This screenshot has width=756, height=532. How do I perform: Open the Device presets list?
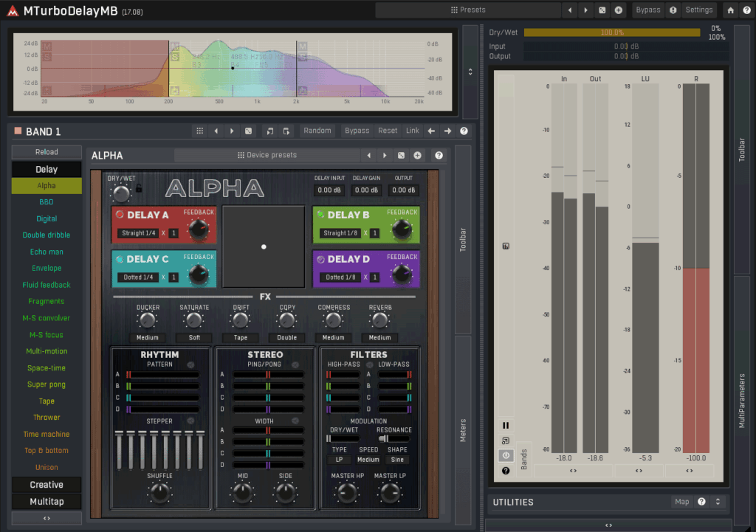[x=267, y=155]
